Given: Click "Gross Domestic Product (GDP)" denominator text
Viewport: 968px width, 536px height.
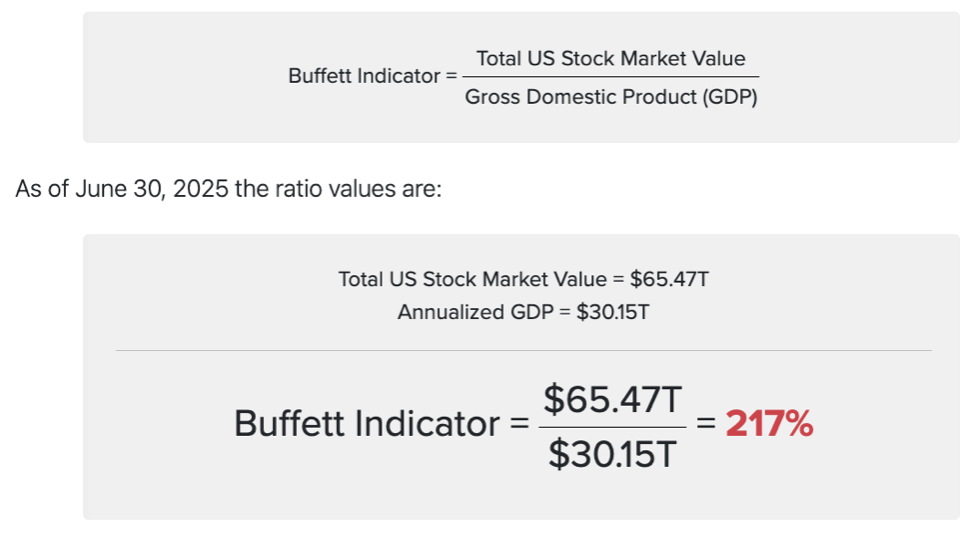Looking at the screenshot, I should [611, 97].
